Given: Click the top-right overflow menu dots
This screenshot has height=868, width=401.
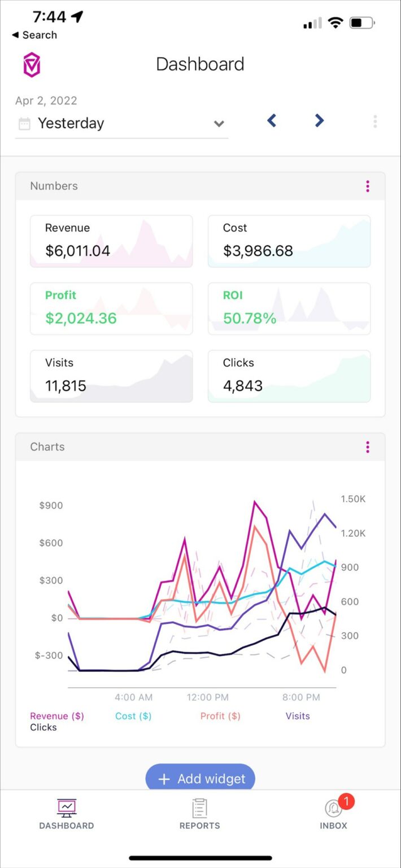Looking at the screenshot, I should point(375,120).
